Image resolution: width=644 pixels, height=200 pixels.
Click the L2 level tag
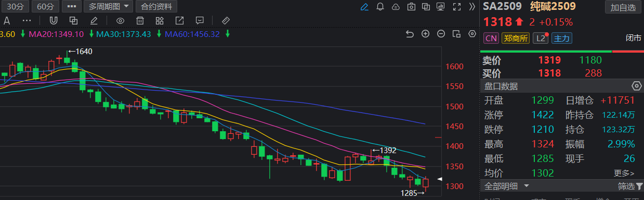click(x=541, y=38)
